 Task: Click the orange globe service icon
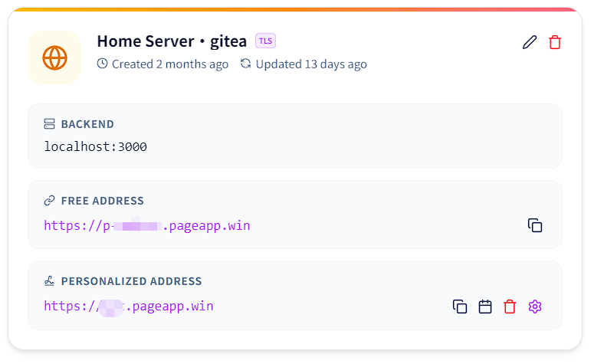tap(54, 57)
